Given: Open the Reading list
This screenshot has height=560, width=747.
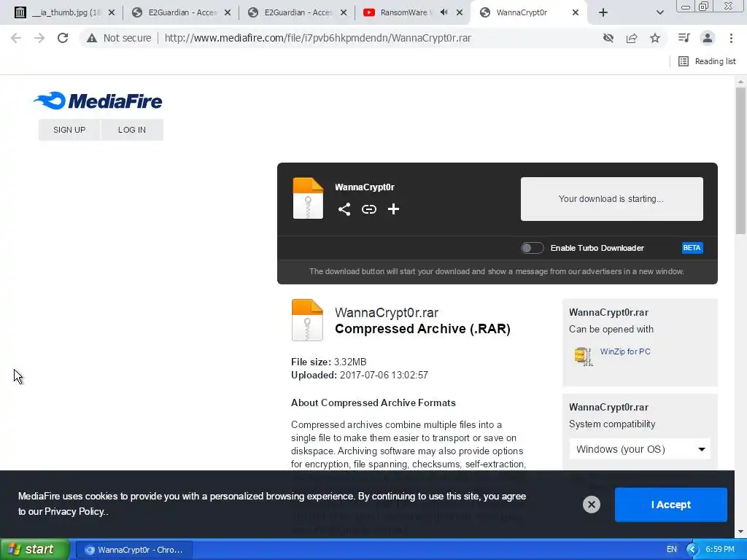Looking at the screenshot, I should [x=708, y=61].
